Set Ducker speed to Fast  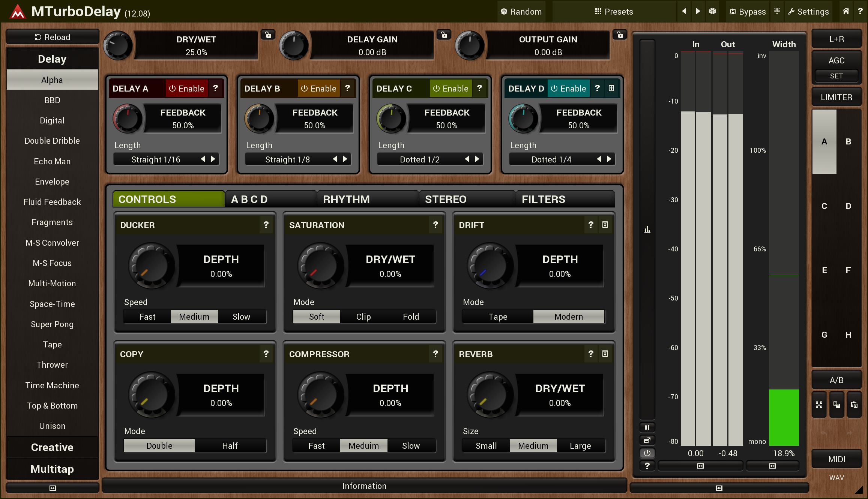(147, 317)
